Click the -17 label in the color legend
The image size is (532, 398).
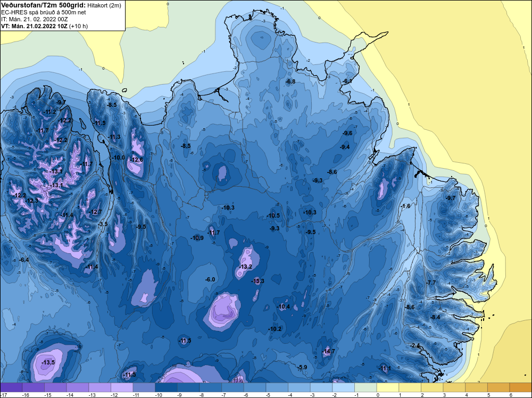(3, 395)
